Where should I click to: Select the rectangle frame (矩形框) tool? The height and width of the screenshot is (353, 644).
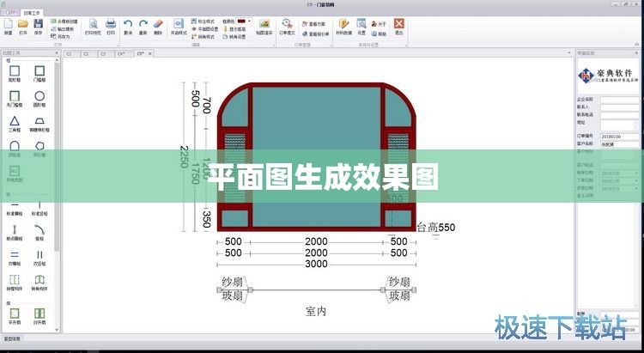click(15, 74)
